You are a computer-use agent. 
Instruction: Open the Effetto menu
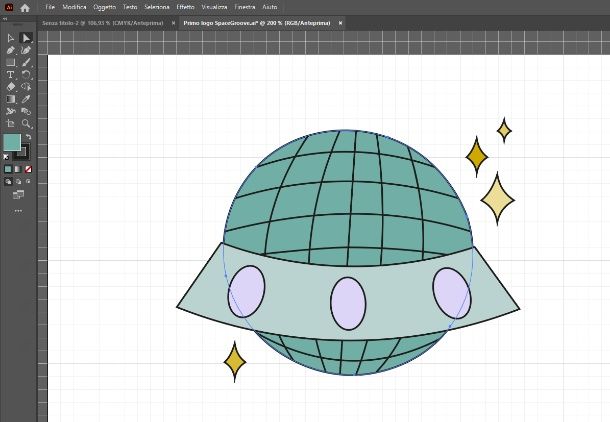pos(185,7)
